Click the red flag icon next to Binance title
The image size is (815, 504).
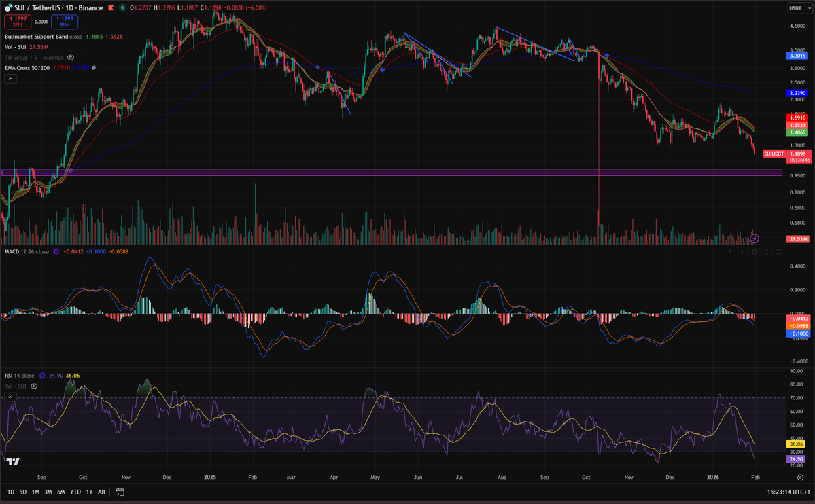[x=111, y=7]
